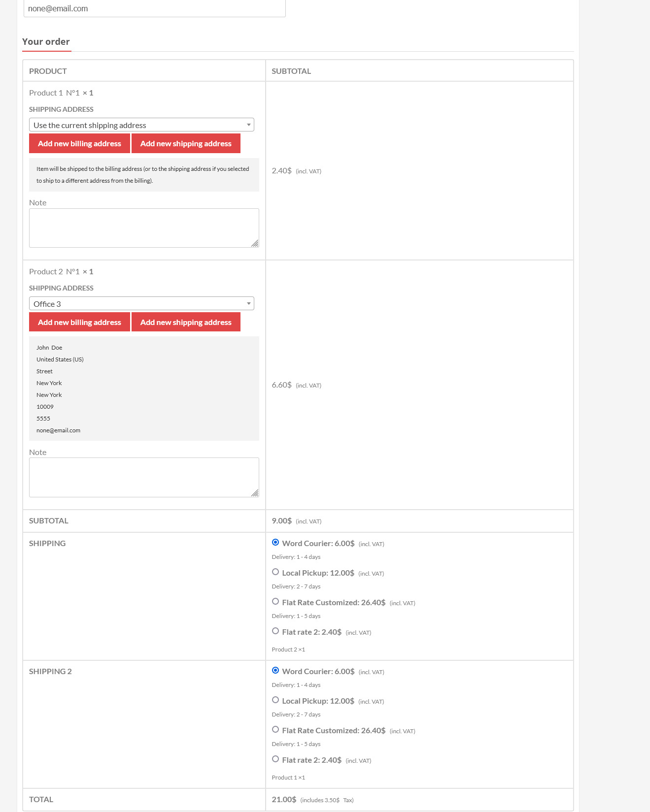The image size is (650, 812).
Task: Open Product 1 shipping address dropdown
Action: (141, 125)
